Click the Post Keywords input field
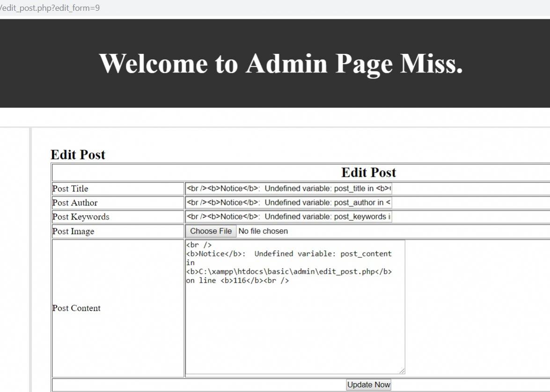The height and width of the screenshot is (392, 550). click(x=288, y=217)
